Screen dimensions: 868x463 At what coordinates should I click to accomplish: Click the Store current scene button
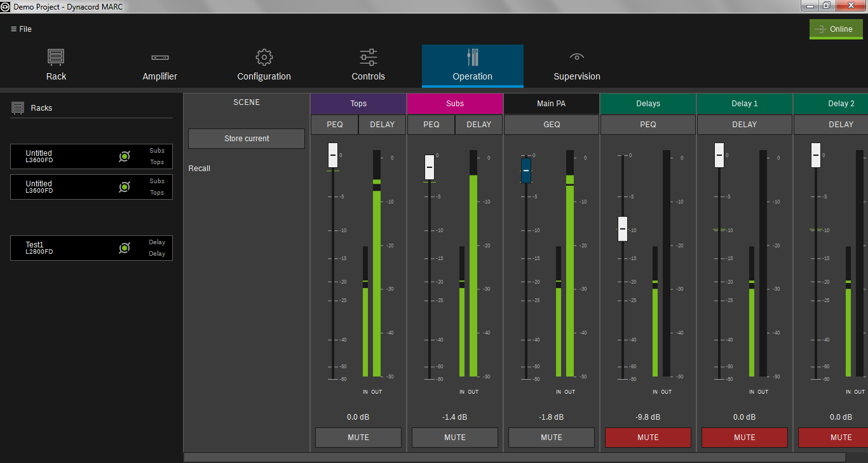pos(247,139)
